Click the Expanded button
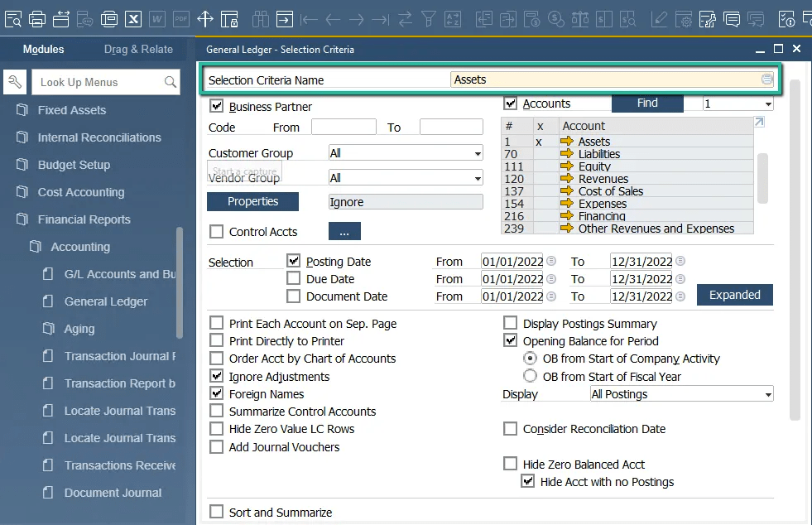This screenshot has height=525, width=812. 734,295
